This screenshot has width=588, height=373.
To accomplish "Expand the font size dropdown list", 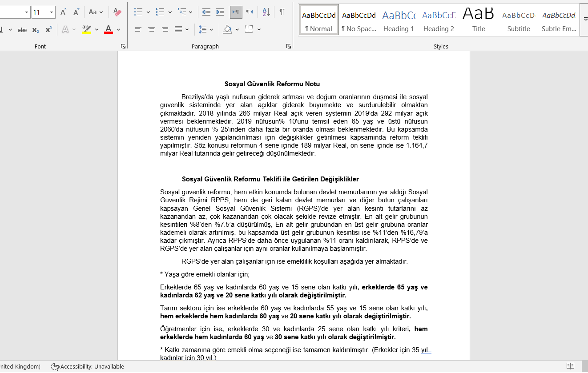I will pyautogui.click(x=52, y=12).
